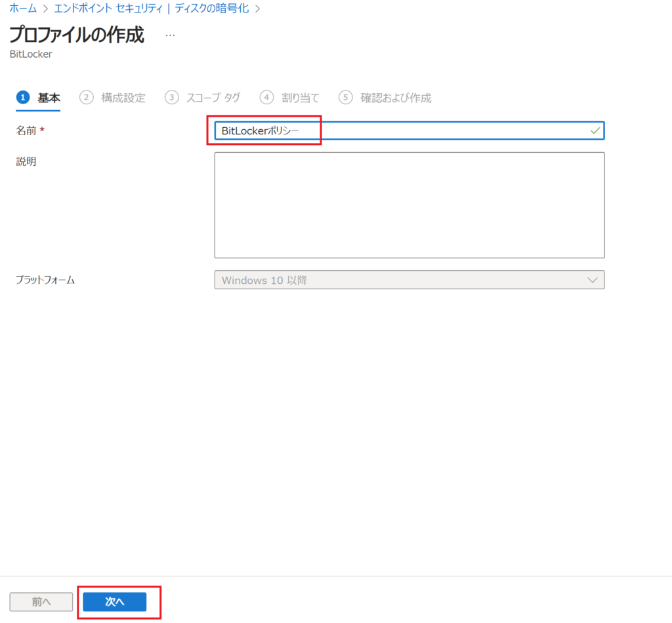
Task: Click the step 3 number circle icon
Action: tap(171, 98)
